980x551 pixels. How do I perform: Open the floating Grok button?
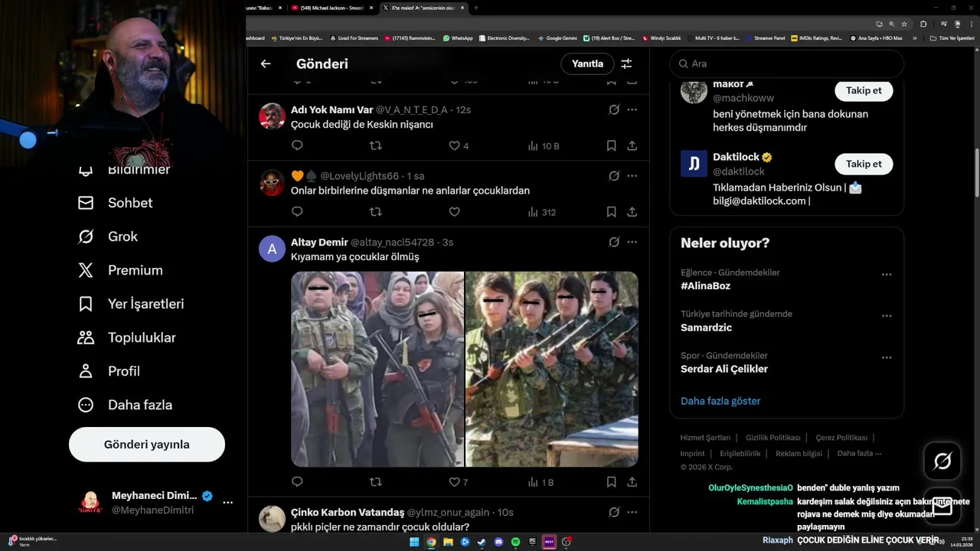pyautogui.click(x=942, y=461)
